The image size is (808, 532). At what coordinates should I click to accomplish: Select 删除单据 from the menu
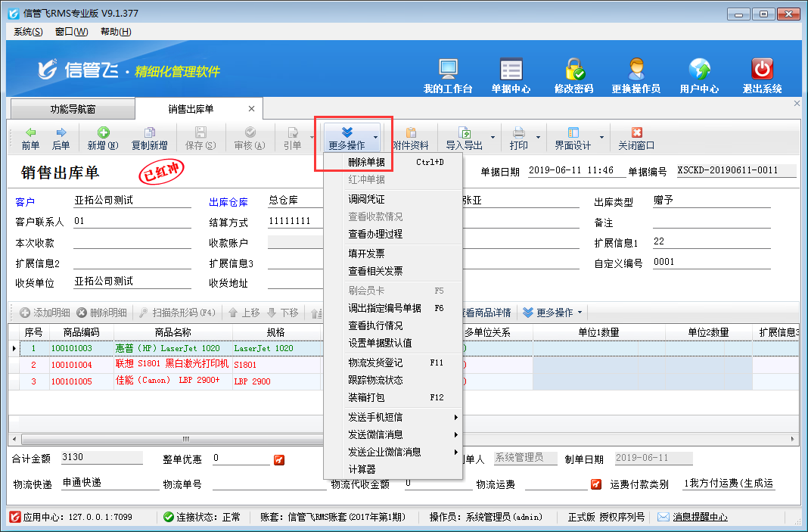[366, 162]
